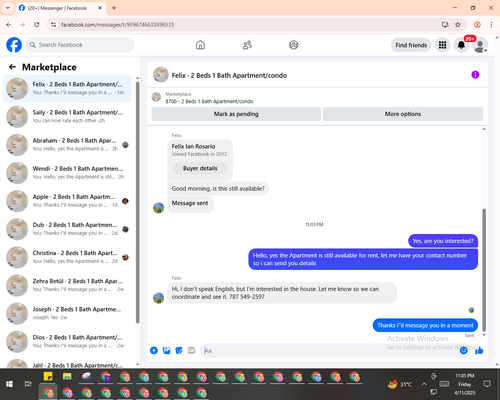Open the Notifications bell
The height and width of the screenshot is (400, 500).
coord(461,45)
